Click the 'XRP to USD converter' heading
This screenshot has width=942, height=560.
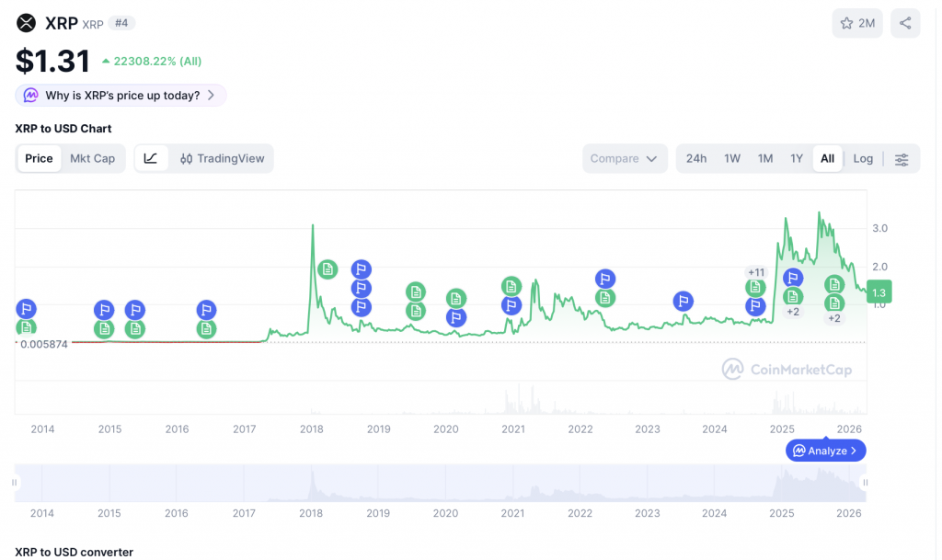[74, 553]
